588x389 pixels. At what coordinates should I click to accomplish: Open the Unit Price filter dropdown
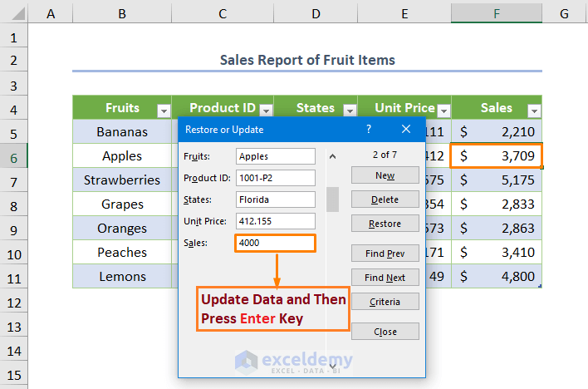(443, 111)
